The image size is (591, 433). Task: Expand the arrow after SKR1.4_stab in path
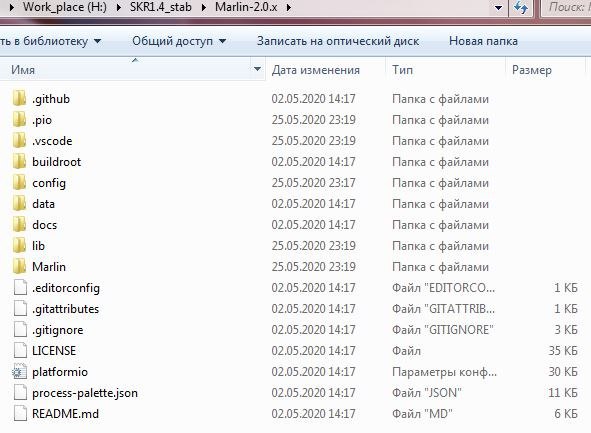[204, 7]
